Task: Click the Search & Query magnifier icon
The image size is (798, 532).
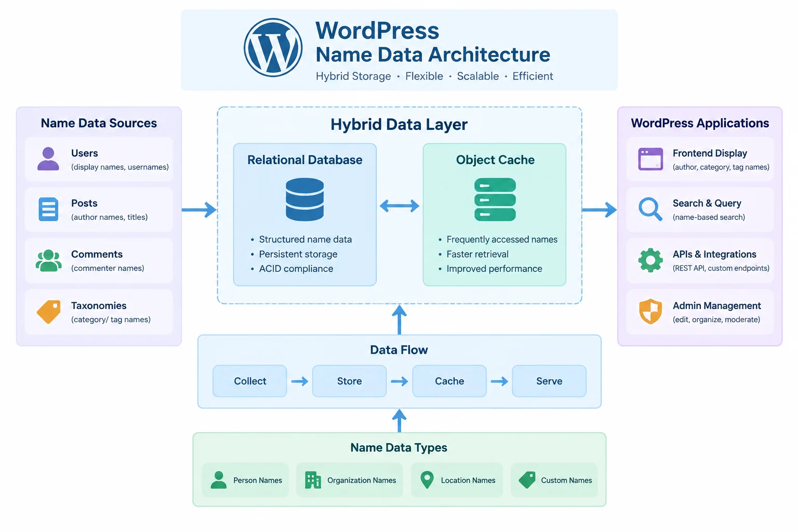Action: [x=650, y=209]
